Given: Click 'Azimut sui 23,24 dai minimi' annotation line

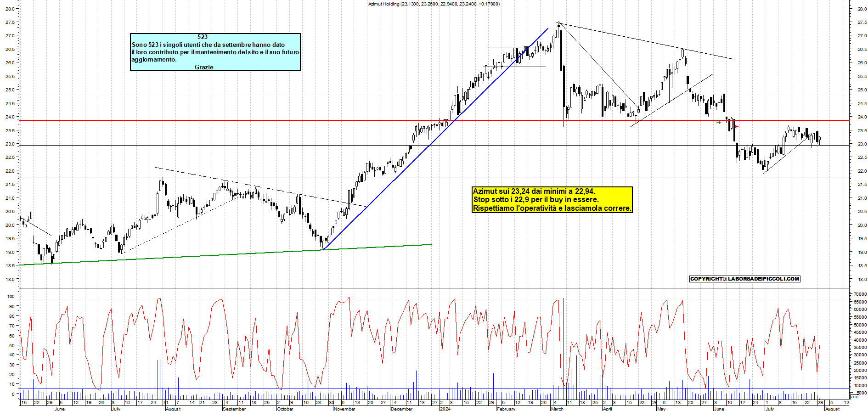Looking at the screenshot, I should pyautogui.click(x=534, y=191).
